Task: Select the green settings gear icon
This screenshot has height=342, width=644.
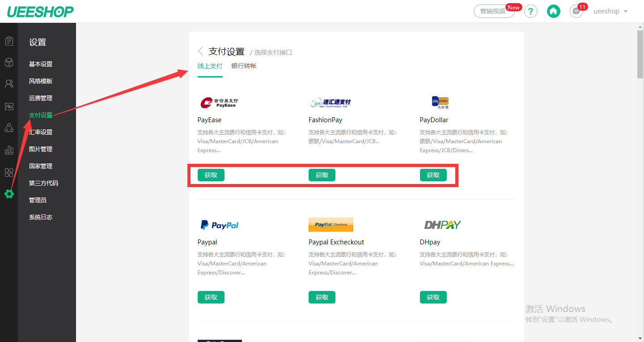Action: tap(9, 194)
